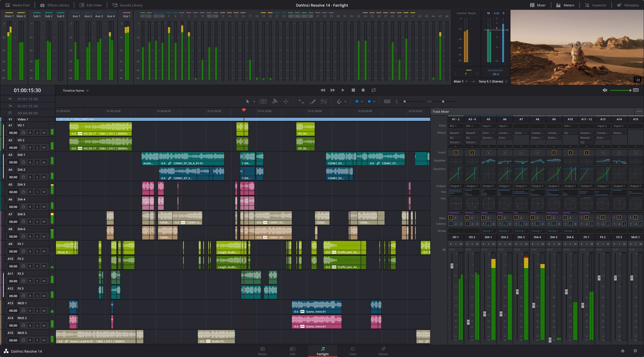
Task: Mute the VO 1 mixer channel
Action: pos(461,244)
